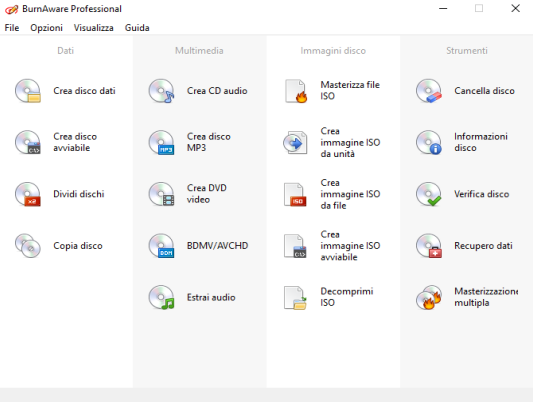Close the BurnAware Professional window
The width and height of the screenshot is (533, 402).
(x=515, y=8)
